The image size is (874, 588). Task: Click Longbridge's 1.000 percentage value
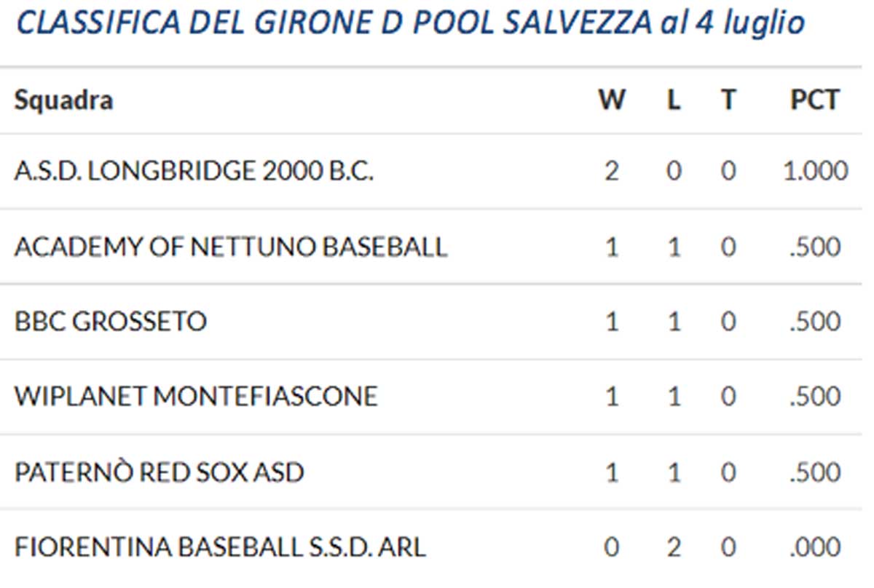click(x=815, y=172)
